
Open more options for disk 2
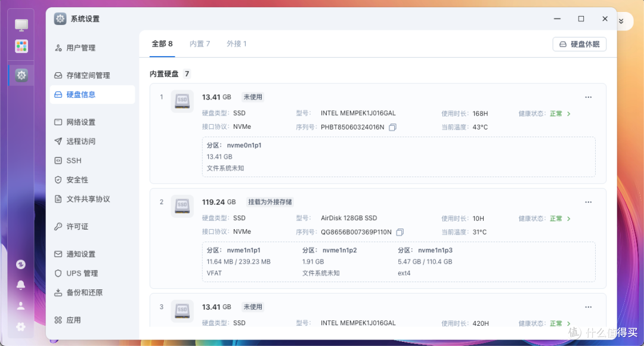click(x=588, y=202)
